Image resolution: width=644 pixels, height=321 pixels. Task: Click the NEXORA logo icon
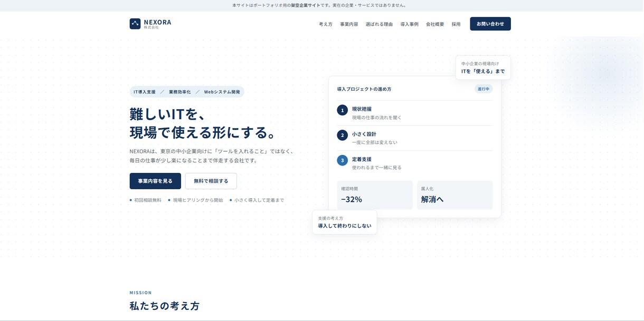[135, 24]
